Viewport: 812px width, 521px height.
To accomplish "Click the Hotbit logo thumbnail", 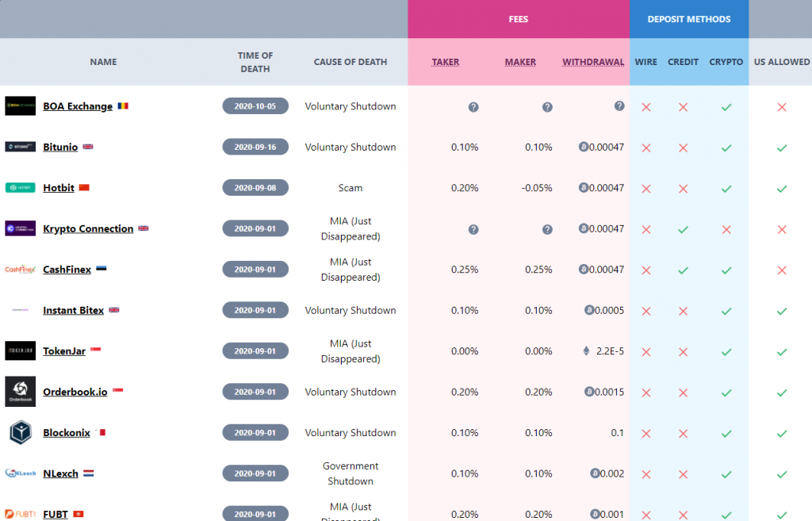I will (20, 187).
